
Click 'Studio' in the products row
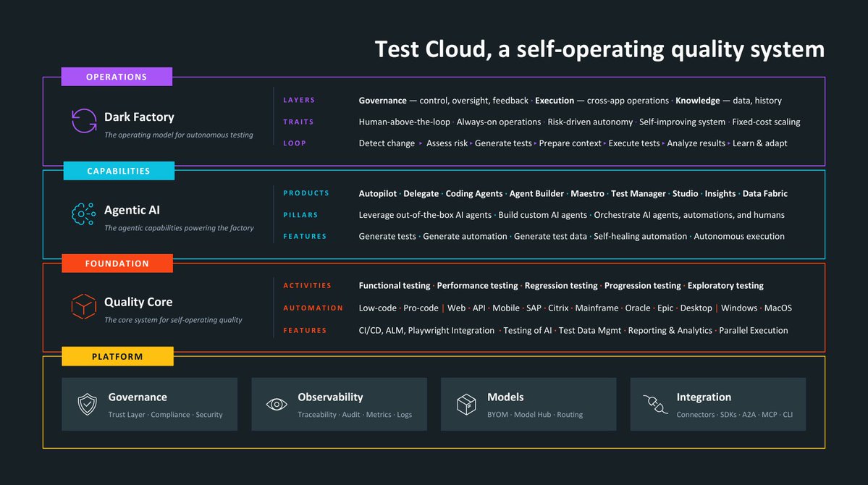pyautogui.click(x=686, y=193)
